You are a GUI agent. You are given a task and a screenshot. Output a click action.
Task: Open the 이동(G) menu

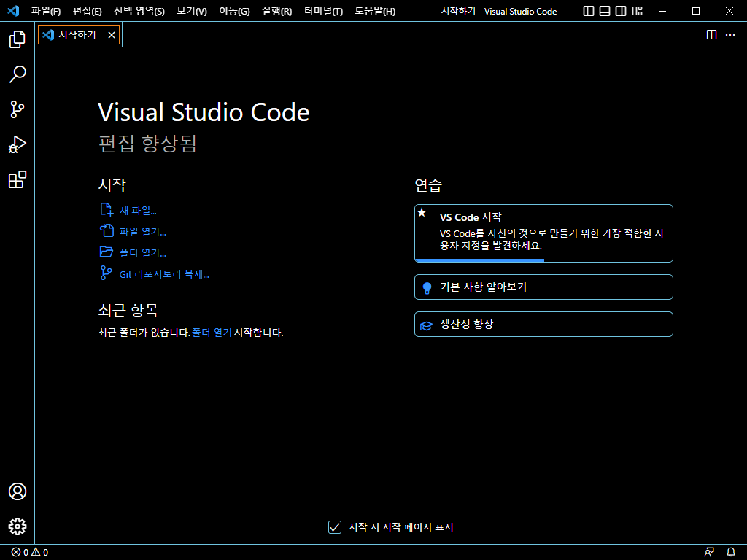[x=234, y=11]
